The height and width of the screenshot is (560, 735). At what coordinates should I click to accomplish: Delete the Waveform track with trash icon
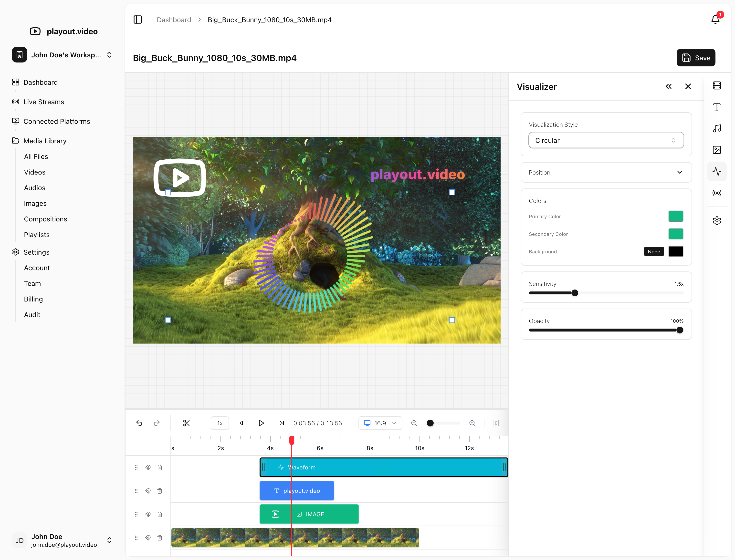(160, 467)
